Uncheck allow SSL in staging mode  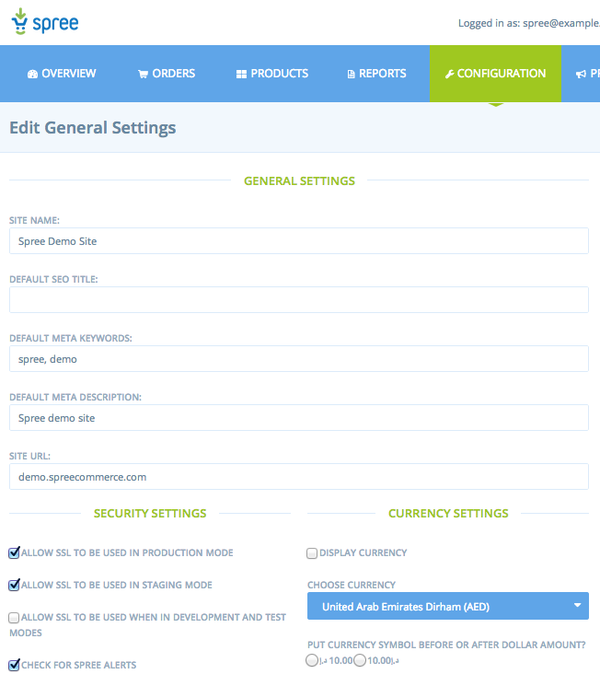point(14,585)
